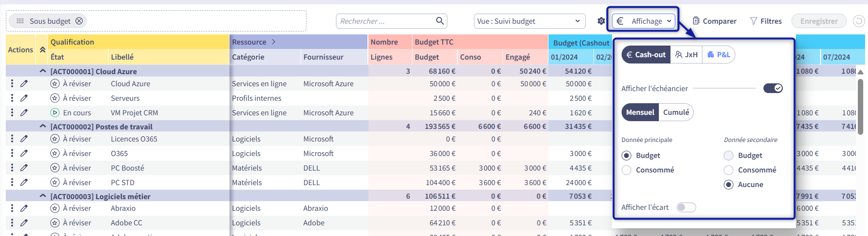This screenshot has width=868, height=236.
Task: Open row menu for Cloud Azure line
Action: pyautogui.click(x=12, y=83)
